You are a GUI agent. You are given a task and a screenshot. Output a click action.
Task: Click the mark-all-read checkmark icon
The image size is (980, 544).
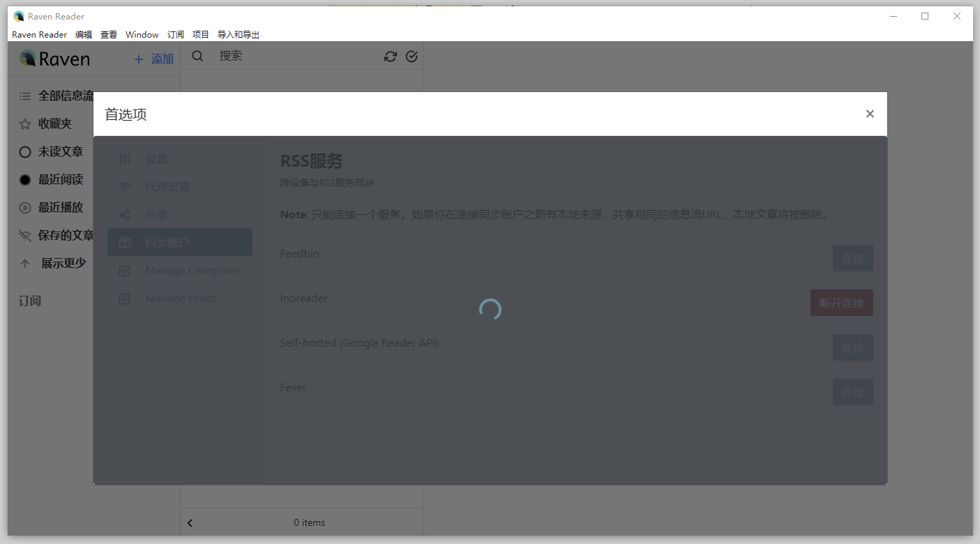(412, 56)
